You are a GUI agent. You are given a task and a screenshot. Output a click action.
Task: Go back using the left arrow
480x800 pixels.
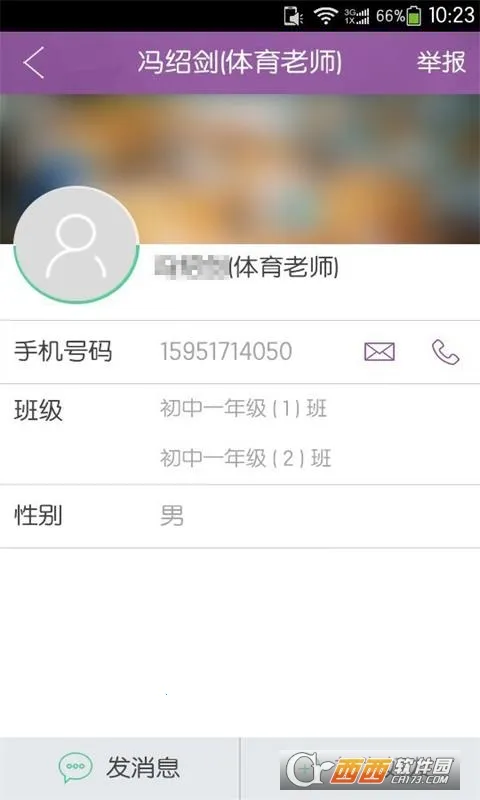(x=34, y=62)
